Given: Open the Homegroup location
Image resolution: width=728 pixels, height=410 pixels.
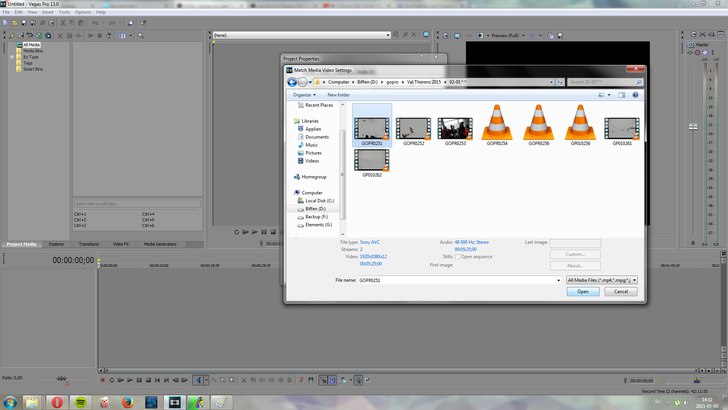Looking at the screenshot, I should click(313, 177).
